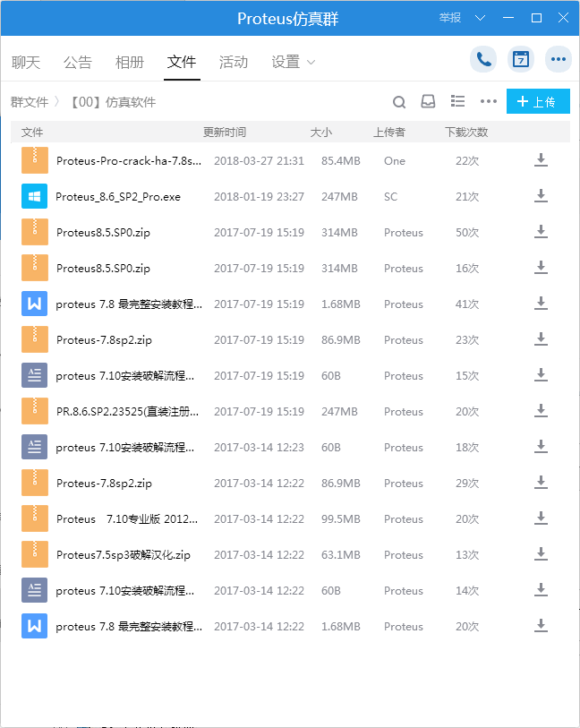Open the calendar schedule icon
Viewport: 580px width, 728px height.
521,59
